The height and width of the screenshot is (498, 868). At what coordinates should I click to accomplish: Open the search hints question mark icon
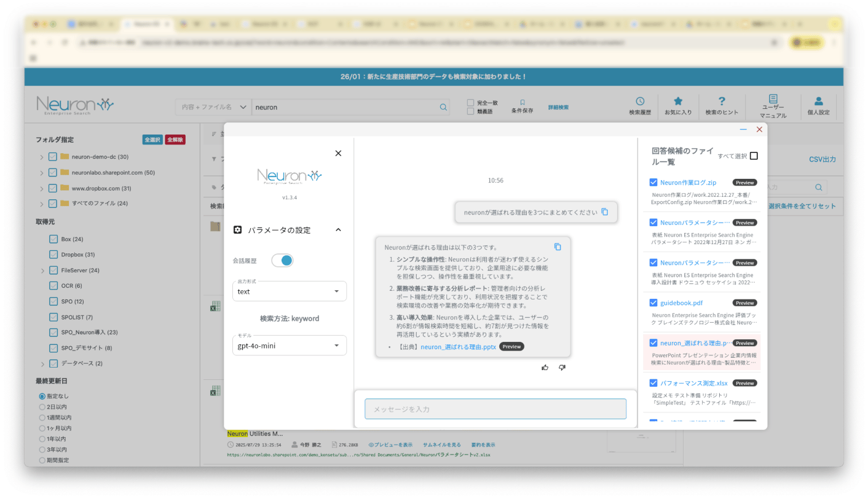722,101
